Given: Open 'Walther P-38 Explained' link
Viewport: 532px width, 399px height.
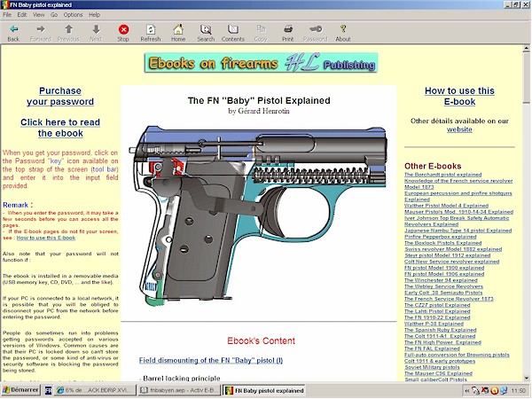Looking at the screenshot, I should pos(434,324).
